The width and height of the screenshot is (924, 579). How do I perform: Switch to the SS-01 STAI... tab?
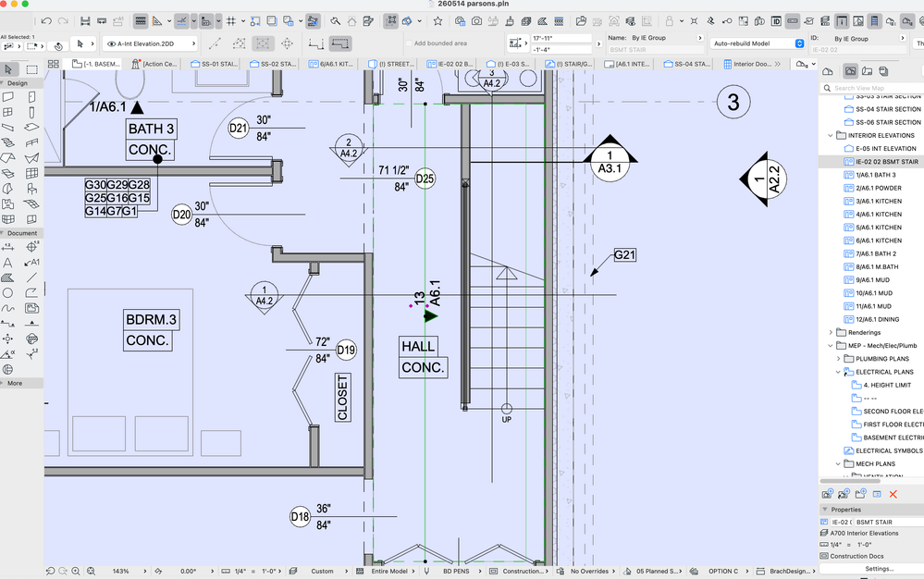(214, 64)
